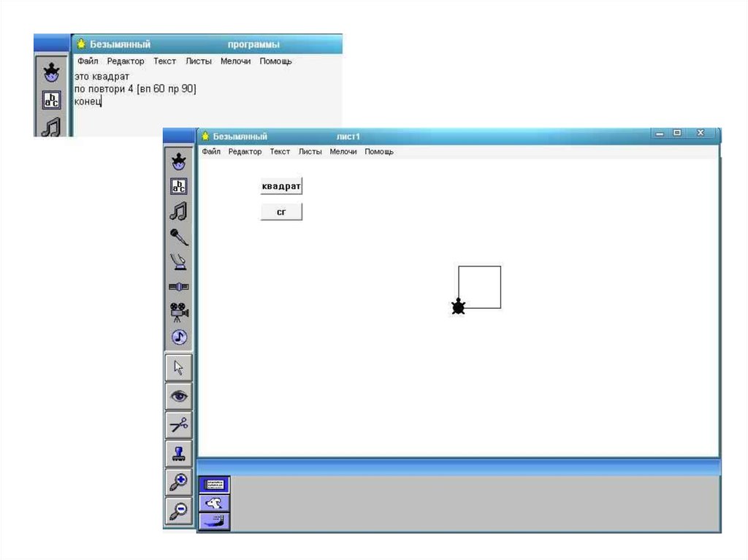Open Файл menu in the программы window
The width and height of the screenshot is (748, 560).
[88, 61]
